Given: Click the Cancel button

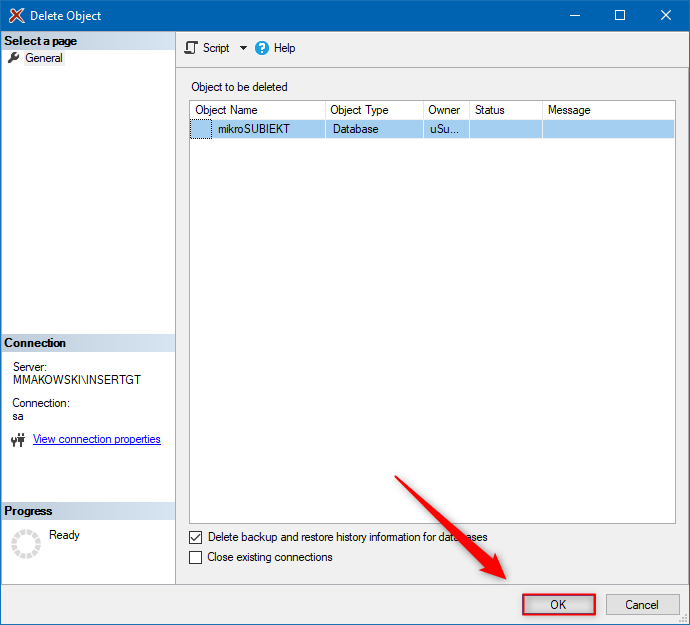Looking at the screenshot, I should tap(642, 604).
